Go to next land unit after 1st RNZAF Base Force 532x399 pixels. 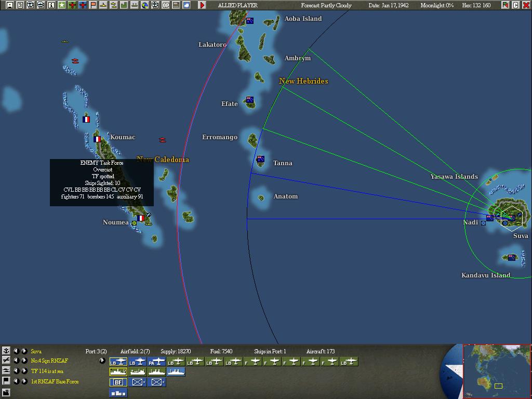click(x=24, y=381)
